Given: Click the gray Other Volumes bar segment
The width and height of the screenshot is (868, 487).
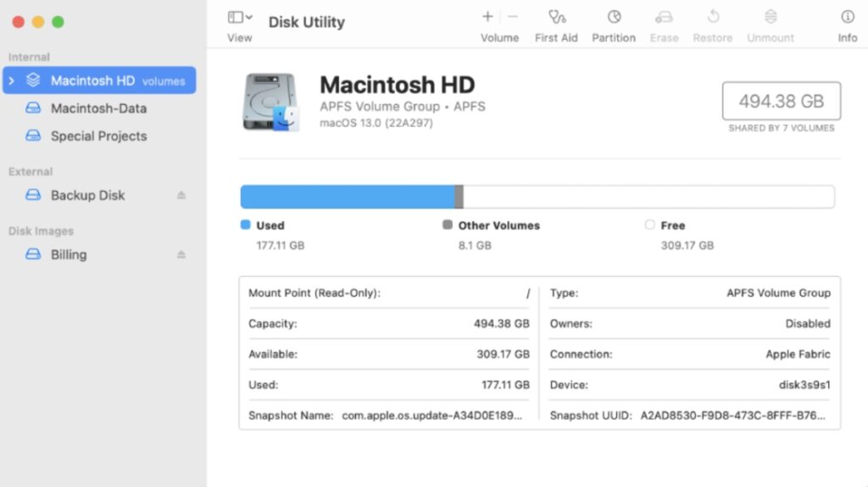Looking at the screenshot, I should click(x=459, y=197).
